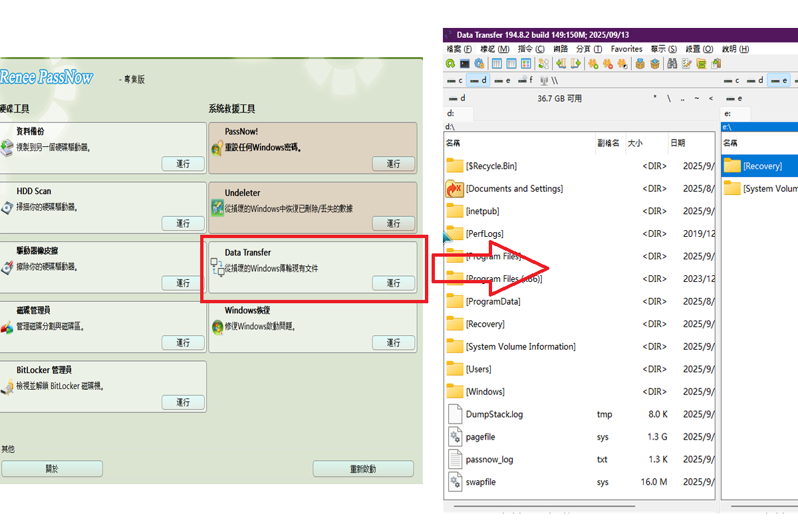Click the green Refresh icon in toolbar
The width and height of the screenshot is (798, 532).
450,64
